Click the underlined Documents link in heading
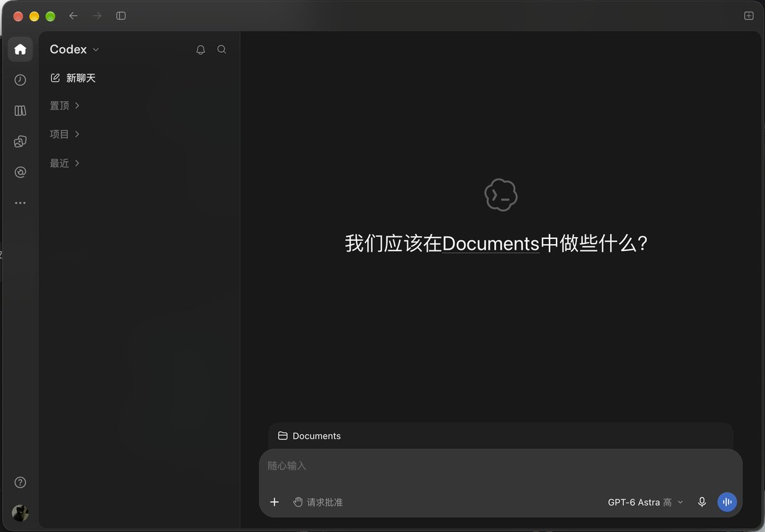The width and height of the screenshot is (765, 532). coord(491,243)
